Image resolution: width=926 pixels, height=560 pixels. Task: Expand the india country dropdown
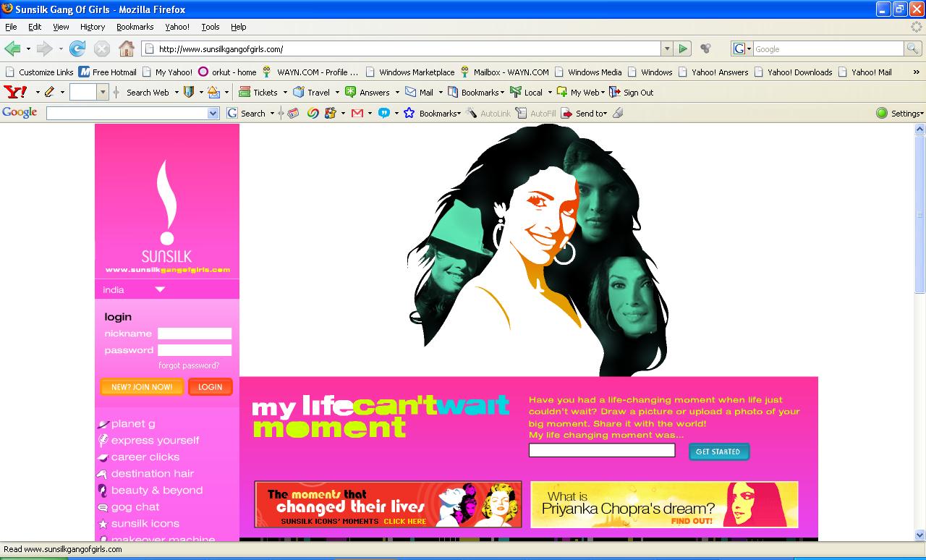160,289
